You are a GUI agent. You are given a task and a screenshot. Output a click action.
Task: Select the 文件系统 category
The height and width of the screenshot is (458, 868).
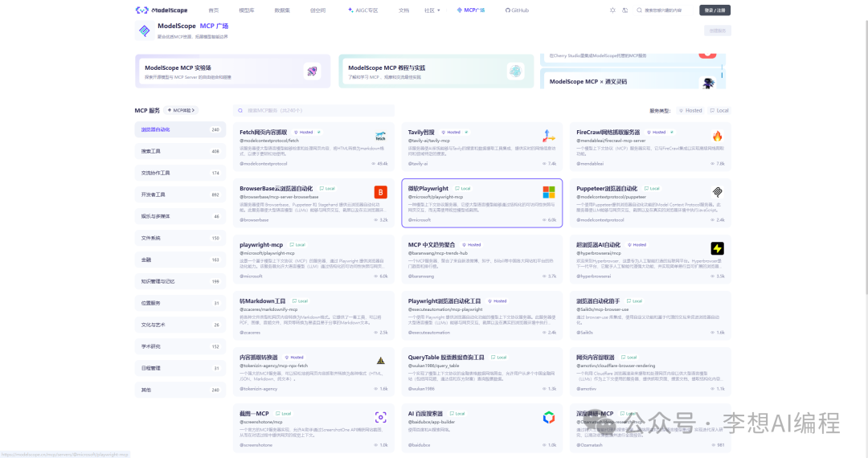coord(180,238)
